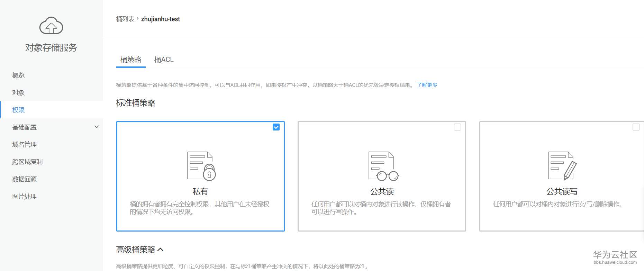Click the cloud upload logo icon
Screen dimensions: 644x271
pyautogui.click(x=51, y=25)
